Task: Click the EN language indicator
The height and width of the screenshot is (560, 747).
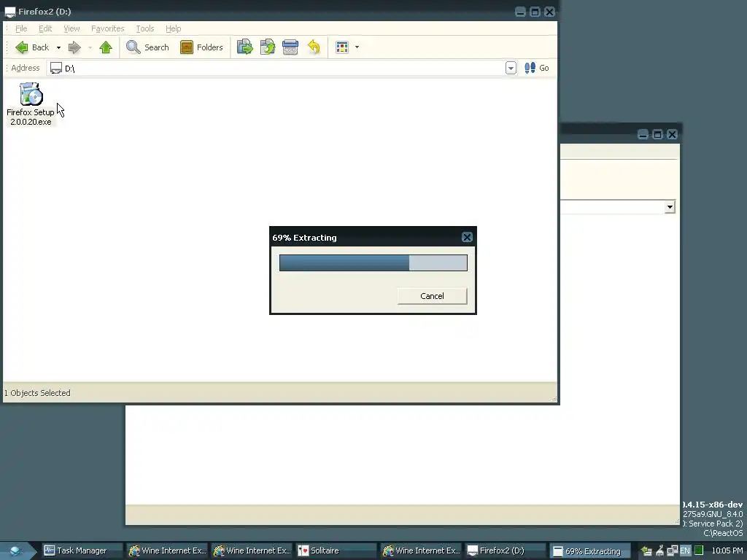Action: pos(684,551)
